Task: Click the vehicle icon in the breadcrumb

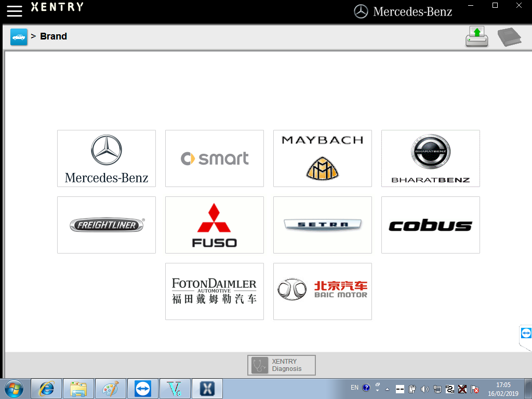Action: pos(19,37)
